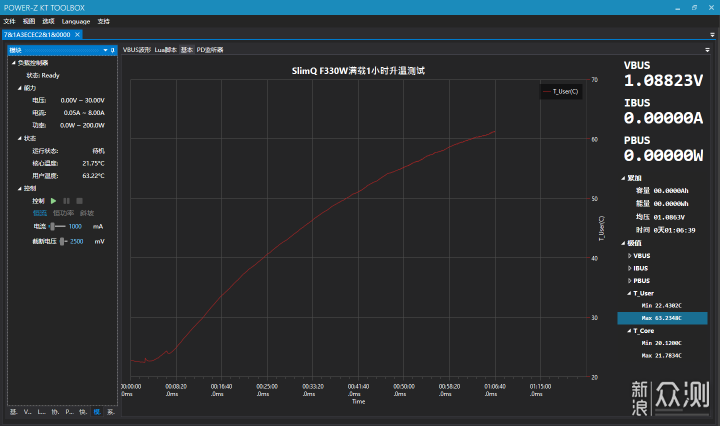Close the 7&1A3ECEC2&1&0000 device tab
The width and height of the screenshot is (720, 426).
[x=78, y=34]
